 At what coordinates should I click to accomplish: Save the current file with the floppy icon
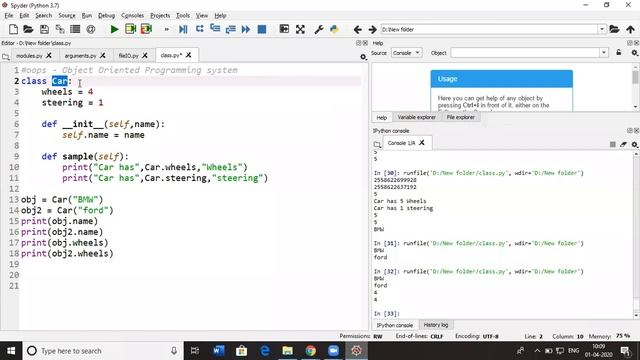[44, 29]
